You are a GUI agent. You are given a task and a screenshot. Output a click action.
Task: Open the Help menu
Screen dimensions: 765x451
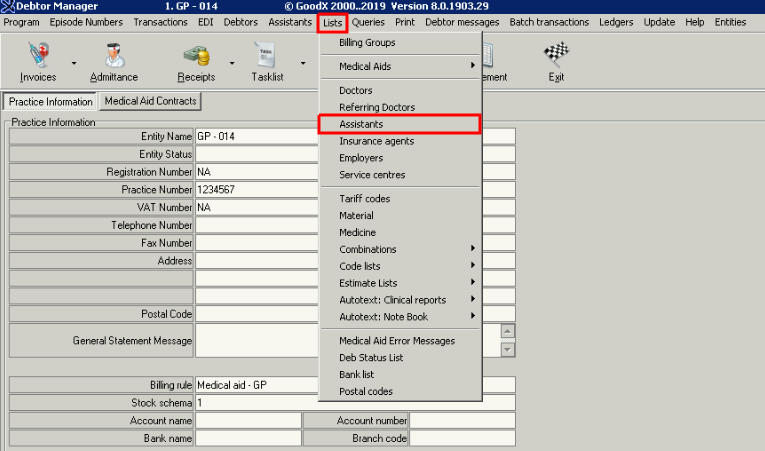695,22
